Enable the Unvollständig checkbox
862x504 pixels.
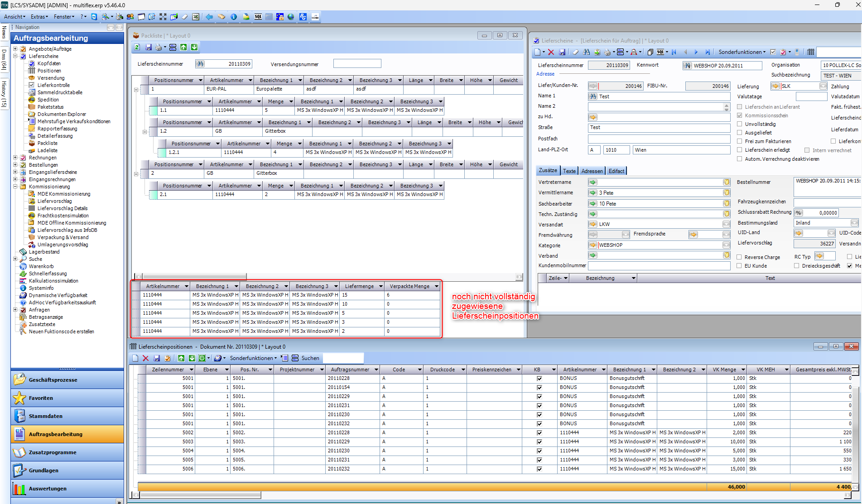740,124
